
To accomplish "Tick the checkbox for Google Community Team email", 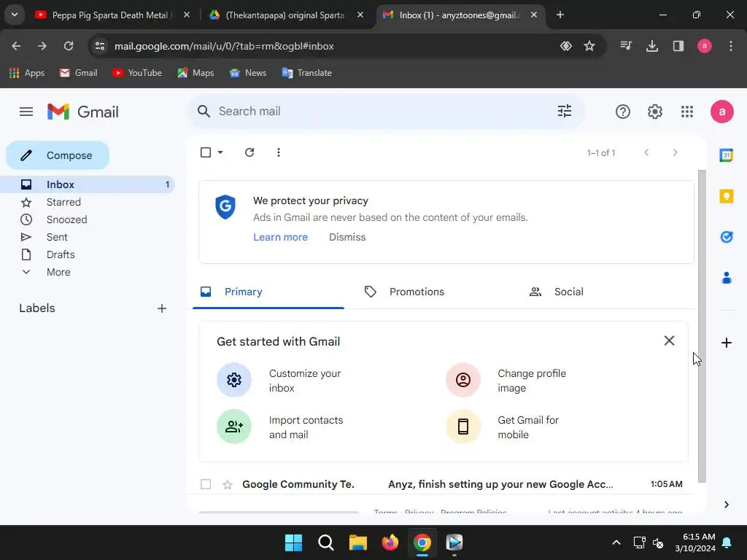I will [x=206, y=484].
